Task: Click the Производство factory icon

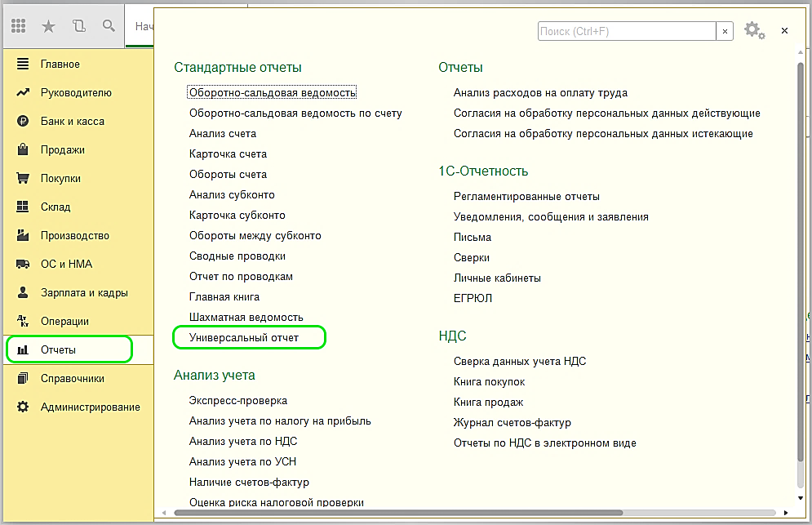Action: tap(23, 235)
